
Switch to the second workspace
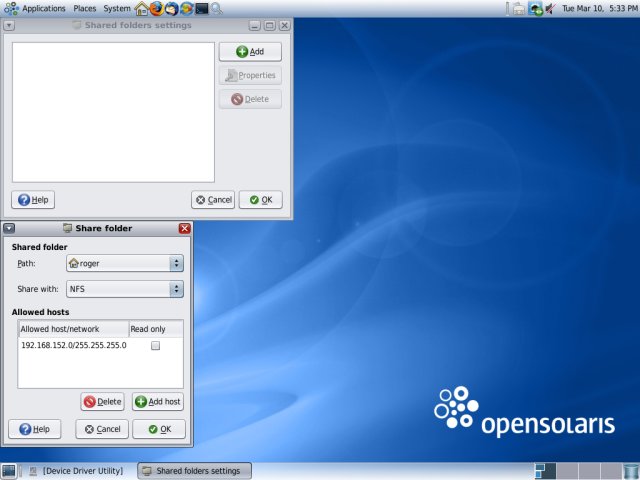[x=567, y=471]
